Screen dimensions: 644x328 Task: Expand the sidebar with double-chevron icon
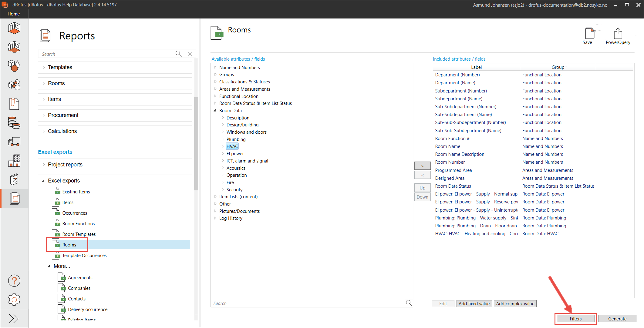point(13,319)
